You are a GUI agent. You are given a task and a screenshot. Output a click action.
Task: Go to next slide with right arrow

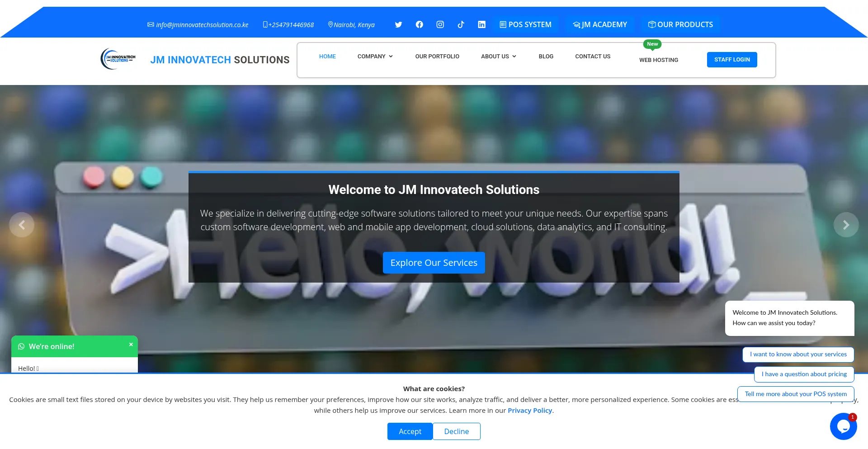[x=846, y=225]
